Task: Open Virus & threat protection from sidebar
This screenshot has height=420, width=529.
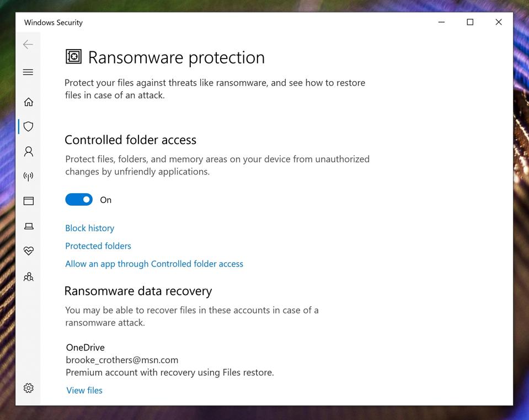Action: point(28,126)
